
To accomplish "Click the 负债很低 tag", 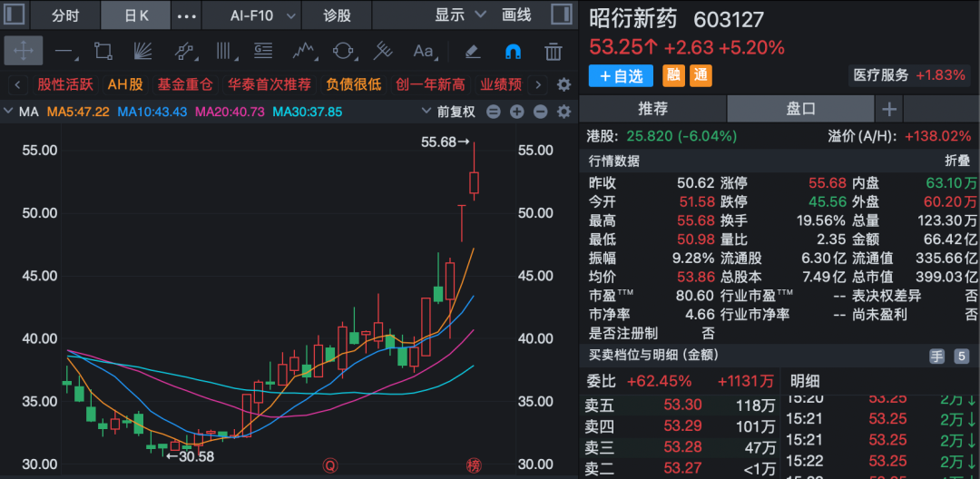I will (x=353, y=84).
